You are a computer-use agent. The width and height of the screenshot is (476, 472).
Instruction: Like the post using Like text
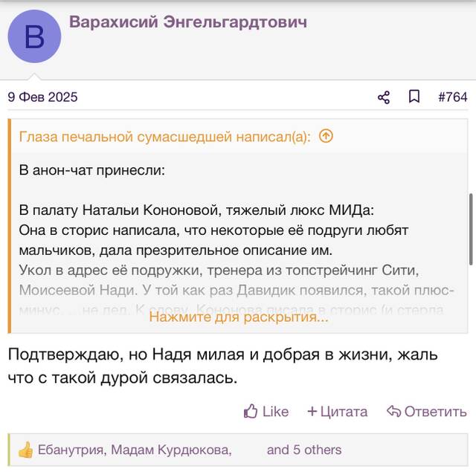point(275,412)
